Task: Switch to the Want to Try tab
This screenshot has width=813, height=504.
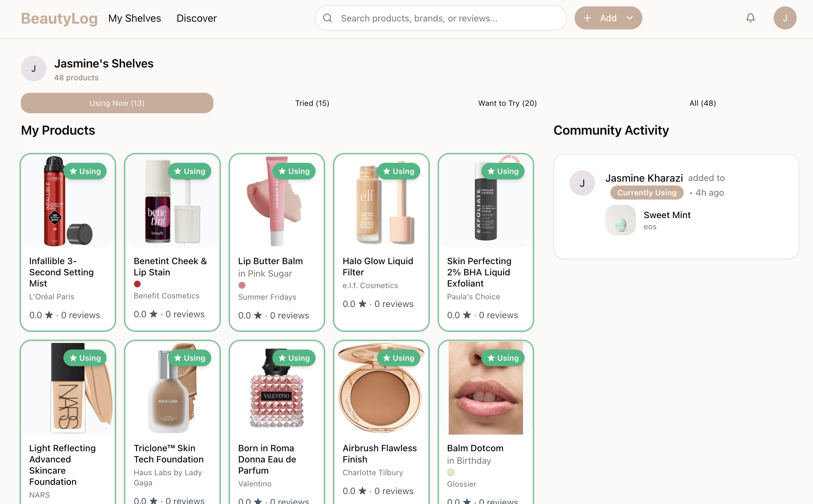Action: (507, 103)
